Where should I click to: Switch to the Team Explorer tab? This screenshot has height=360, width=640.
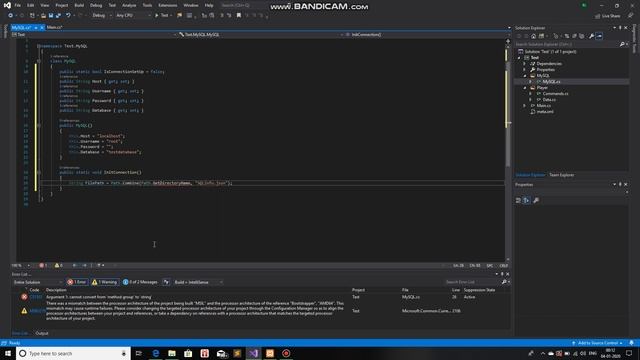coord(561,175)
